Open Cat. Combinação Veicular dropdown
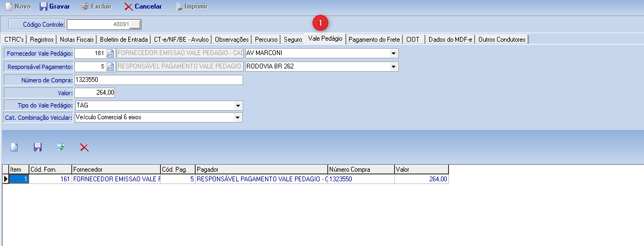Image resolution: width=644 pixels, height=246 pixels. (x=238, y=117)
